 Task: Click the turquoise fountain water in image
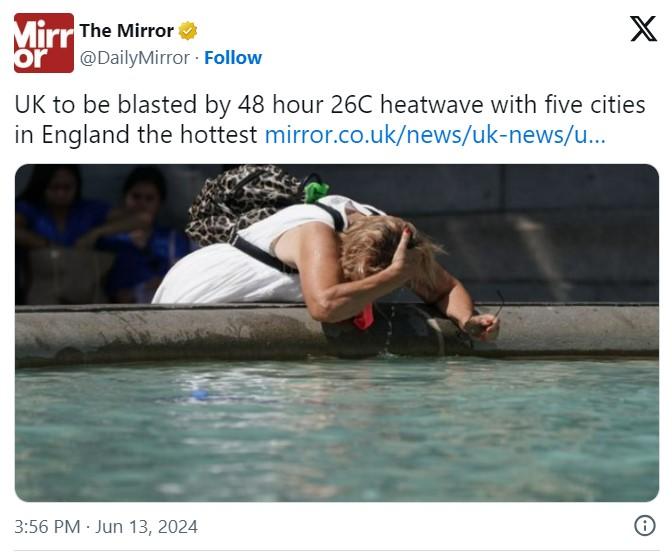coord(337,429)
